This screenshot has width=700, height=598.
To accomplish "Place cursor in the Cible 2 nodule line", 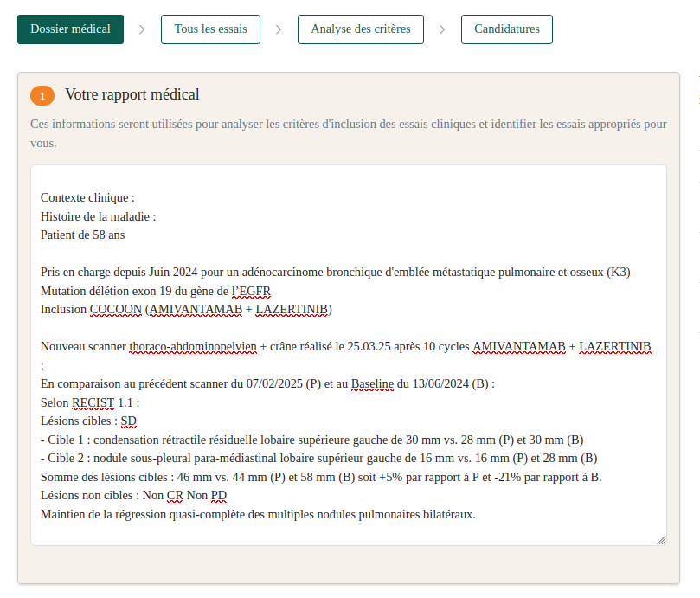I will pyautogui.click(x=318, y=458).
